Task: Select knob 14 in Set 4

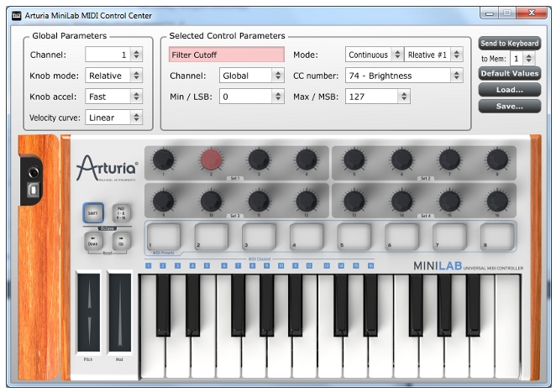Action: (x=401, y=201)
